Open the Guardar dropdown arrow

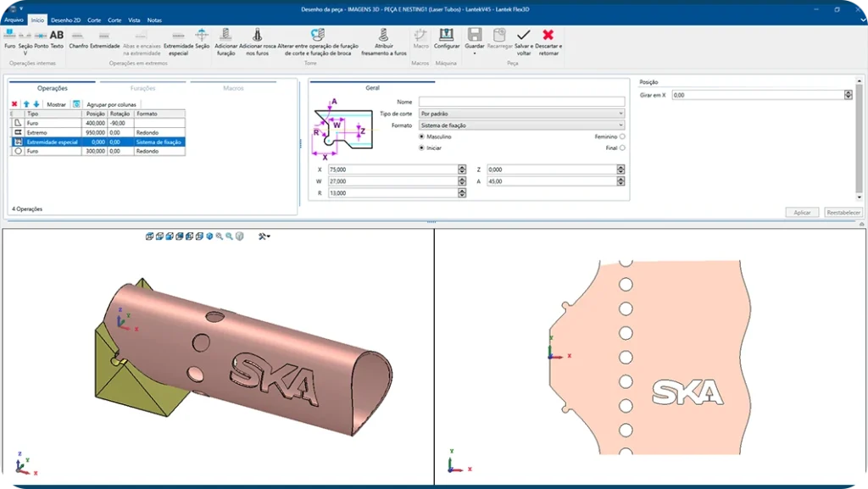[x=475, y=53]
